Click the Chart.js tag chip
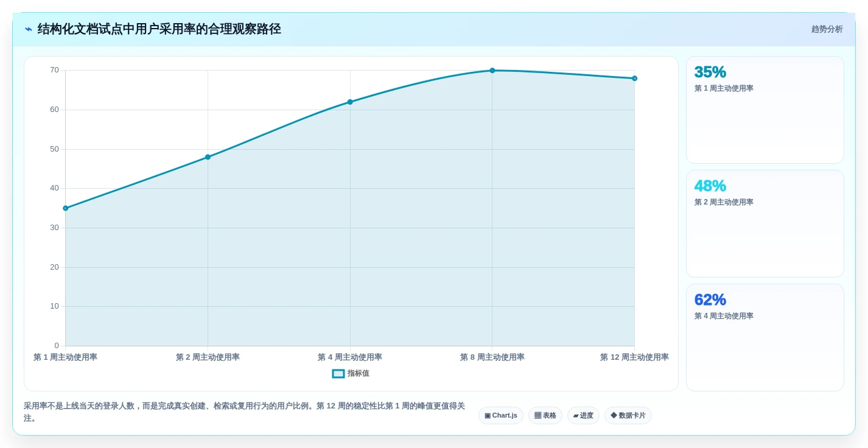The image size is (868, 448). click(x=501, y=415)
